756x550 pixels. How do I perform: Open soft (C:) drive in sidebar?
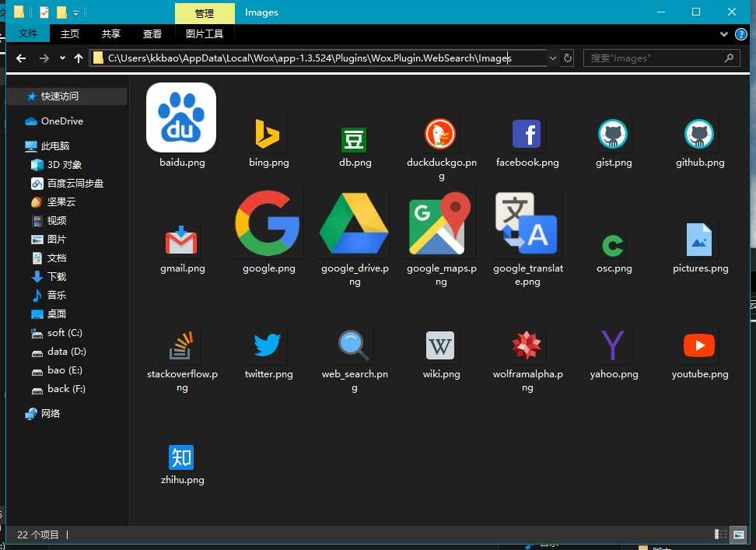[x=65, y=333]
